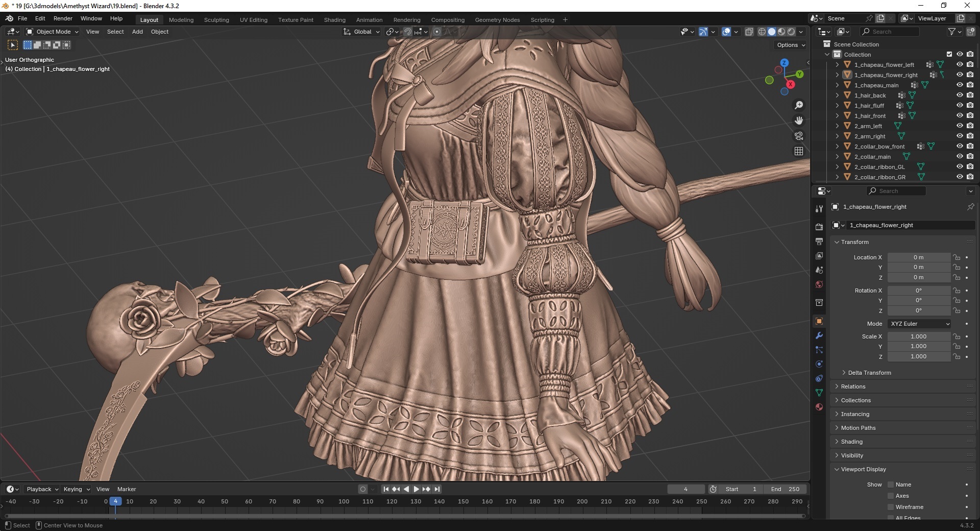Open the Render menu

[x=63, y=18]
